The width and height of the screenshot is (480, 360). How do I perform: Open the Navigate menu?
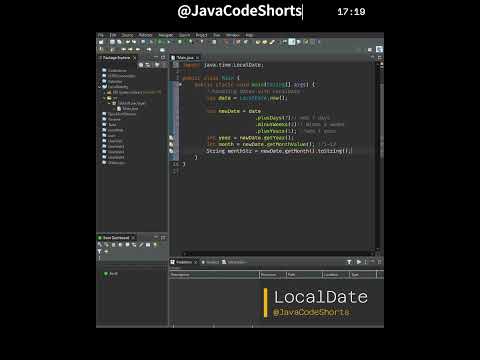click(x=166, y=35)
